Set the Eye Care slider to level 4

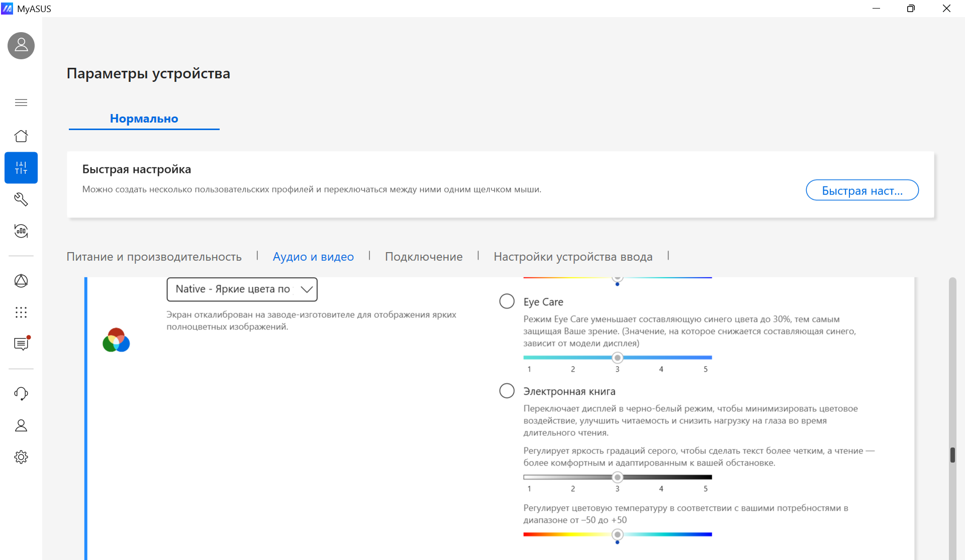point(661,358)
